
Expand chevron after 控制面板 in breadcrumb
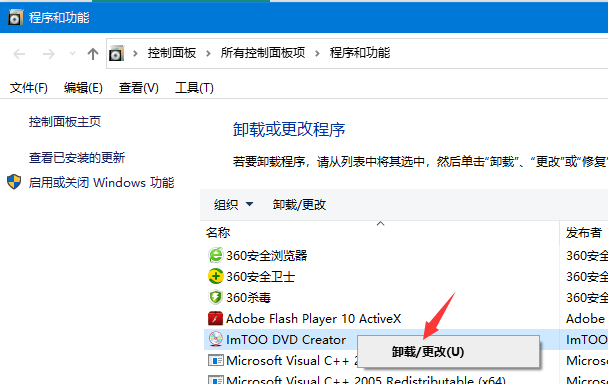tap(208, 54)
